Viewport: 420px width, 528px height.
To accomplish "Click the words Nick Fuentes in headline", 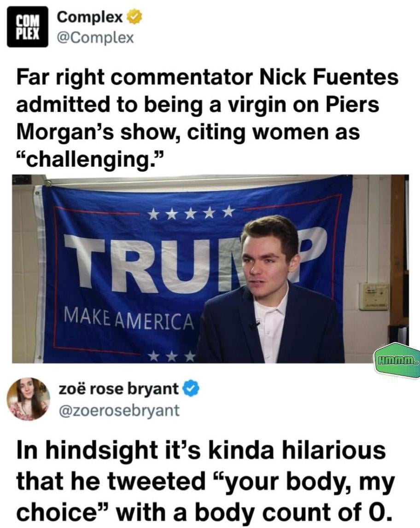I will point(329,77).
